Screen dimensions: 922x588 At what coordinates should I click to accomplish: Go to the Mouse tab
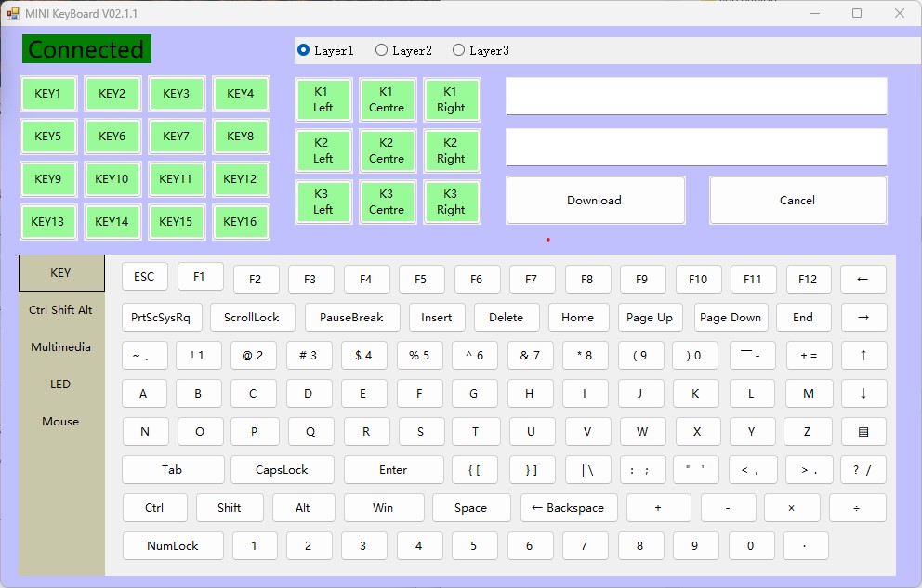61,422
